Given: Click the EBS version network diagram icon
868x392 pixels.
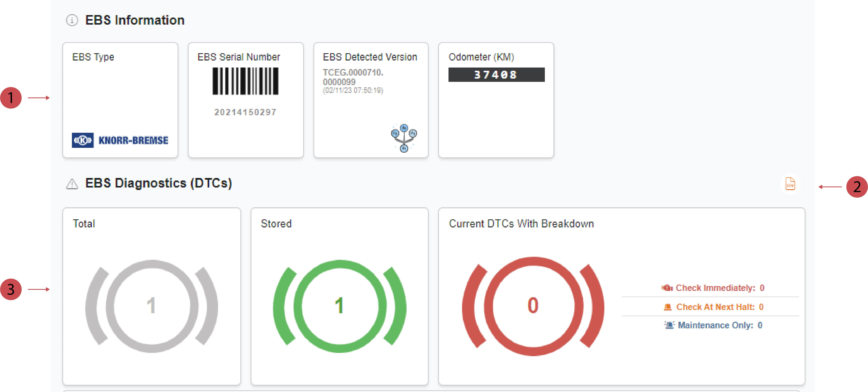Looking at the screenshot, I should [x=404, y=138].
